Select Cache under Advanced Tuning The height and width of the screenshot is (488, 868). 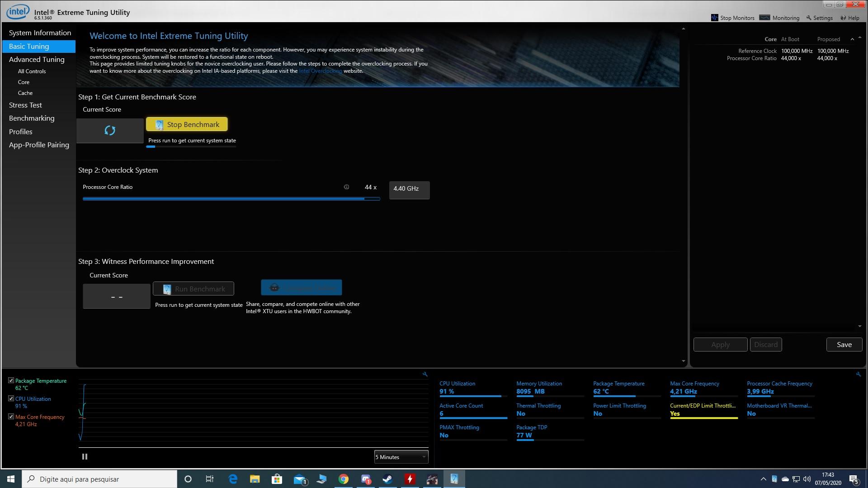tap(25, 93)
